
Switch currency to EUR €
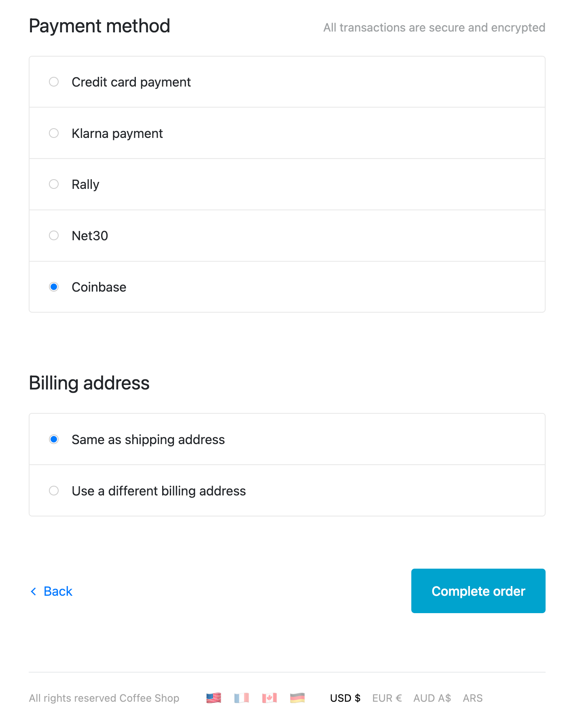pos(387,698)
